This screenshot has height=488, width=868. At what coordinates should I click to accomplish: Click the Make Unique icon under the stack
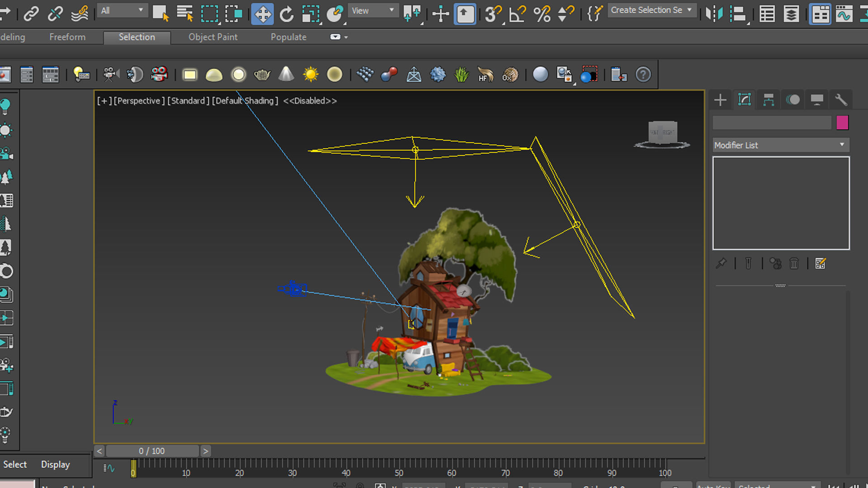click(x=775, y=263)
